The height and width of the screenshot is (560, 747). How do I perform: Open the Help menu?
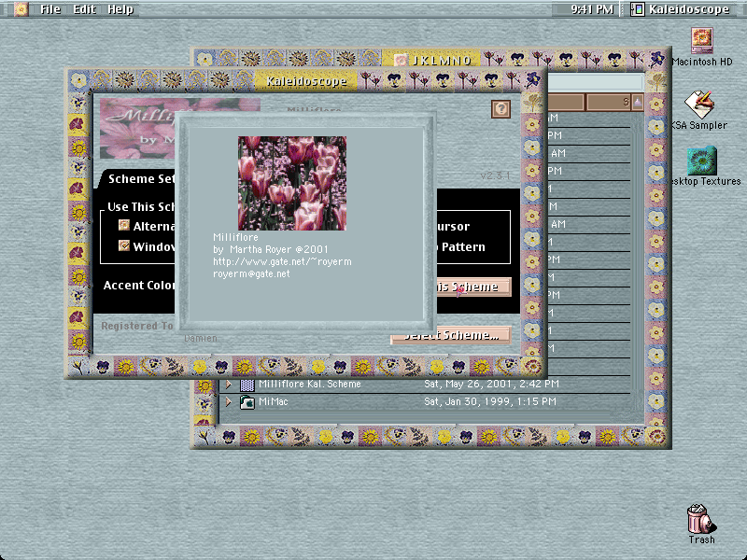120,9
